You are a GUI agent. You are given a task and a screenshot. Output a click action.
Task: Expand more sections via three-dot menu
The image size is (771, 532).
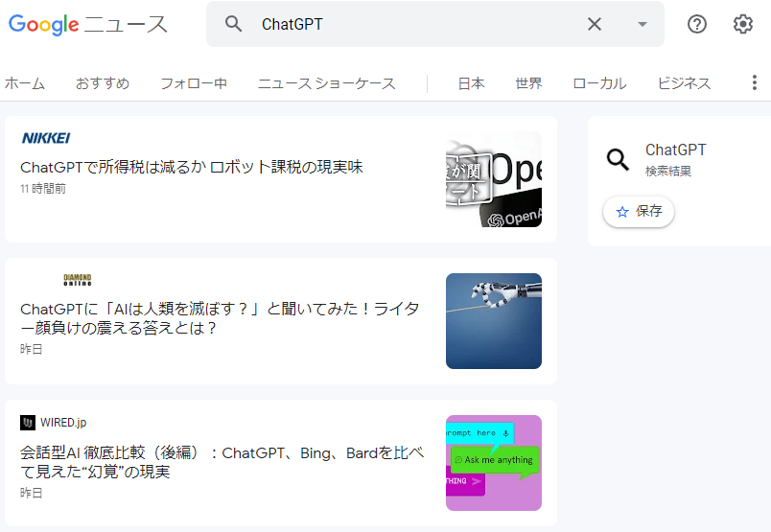coord(755,82)
